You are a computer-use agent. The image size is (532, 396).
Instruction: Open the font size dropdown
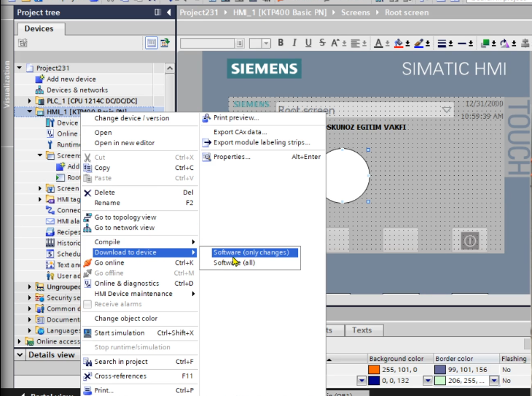[x=266, y=43]
